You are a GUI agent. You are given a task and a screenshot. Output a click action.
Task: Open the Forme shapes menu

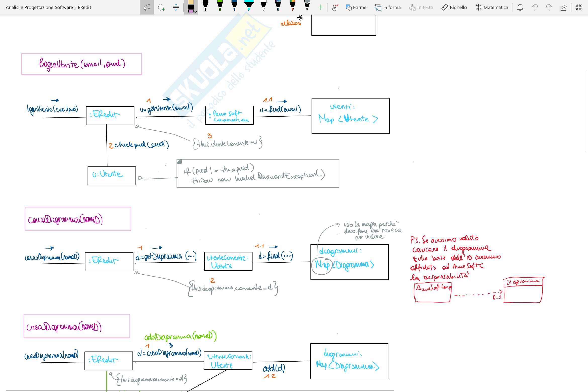[x=356, y=7]
